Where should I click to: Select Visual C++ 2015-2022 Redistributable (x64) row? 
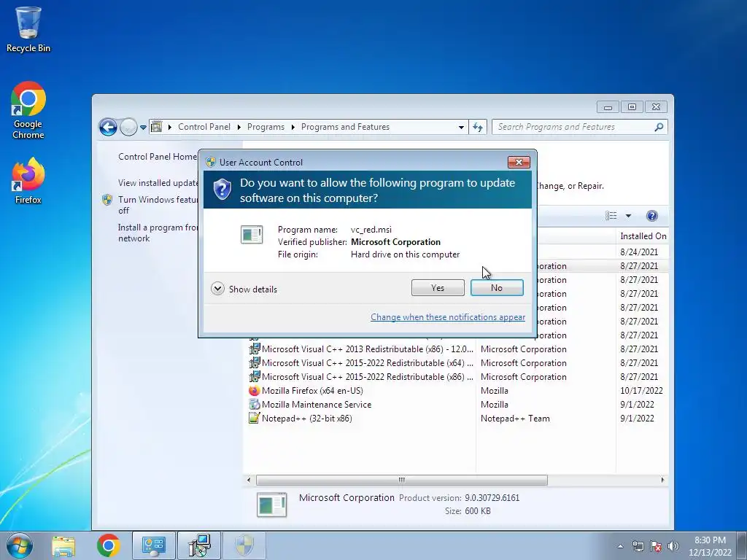click(457, 363)
